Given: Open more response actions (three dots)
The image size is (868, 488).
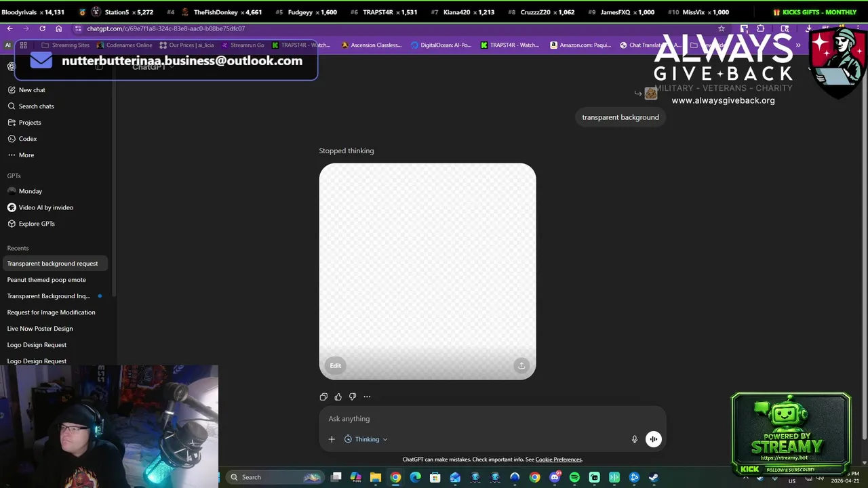Looking at the screenshot, I should point(367,396).
